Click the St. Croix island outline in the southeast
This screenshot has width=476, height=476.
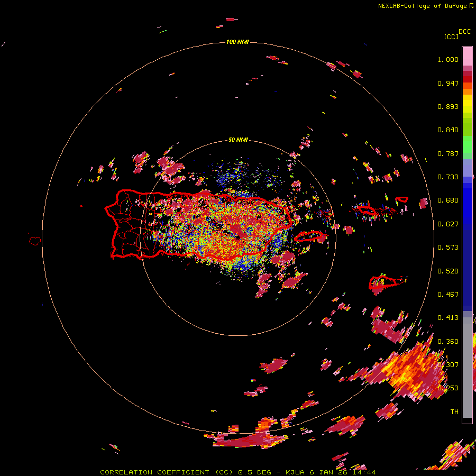tap(383, 282)
